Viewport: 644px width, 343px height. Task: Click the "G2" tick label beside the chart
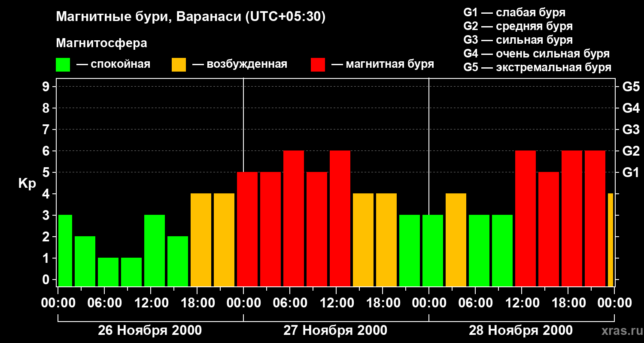tap(631, 151)
